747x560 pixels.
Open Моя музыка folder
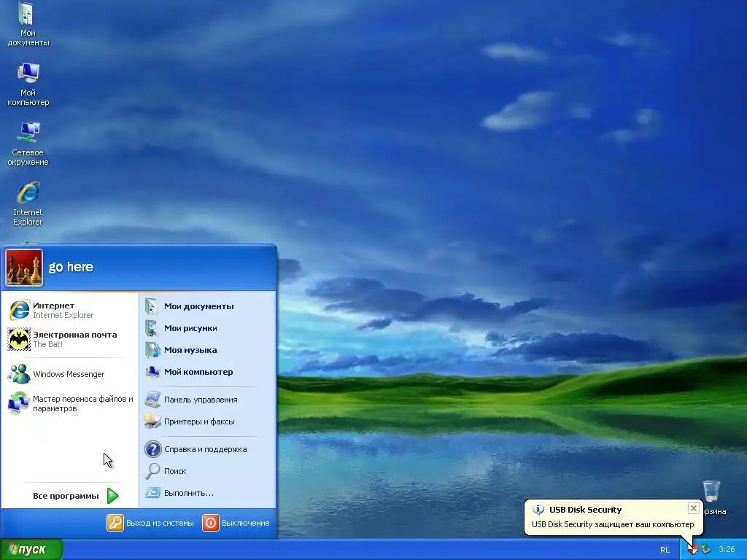208,350
